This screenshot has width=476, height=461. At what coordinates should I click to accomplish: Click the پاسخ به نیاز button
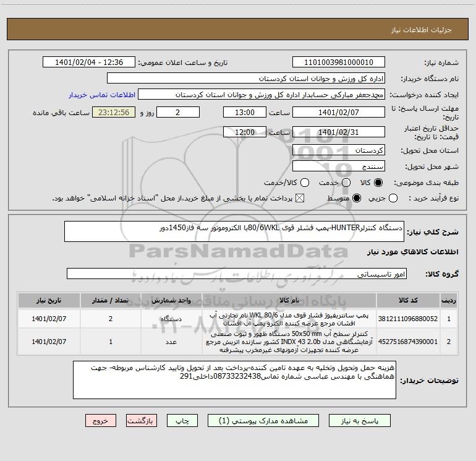(360, 421)
